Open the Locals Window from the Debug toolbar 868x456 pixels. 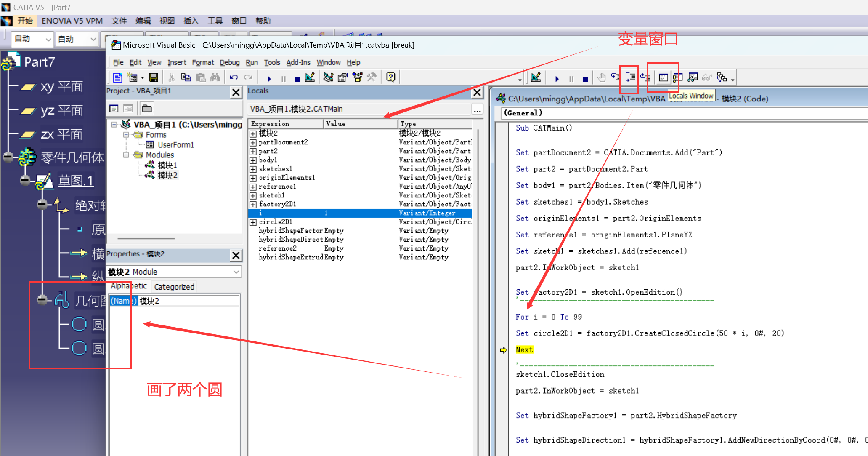tap(663, 77)
